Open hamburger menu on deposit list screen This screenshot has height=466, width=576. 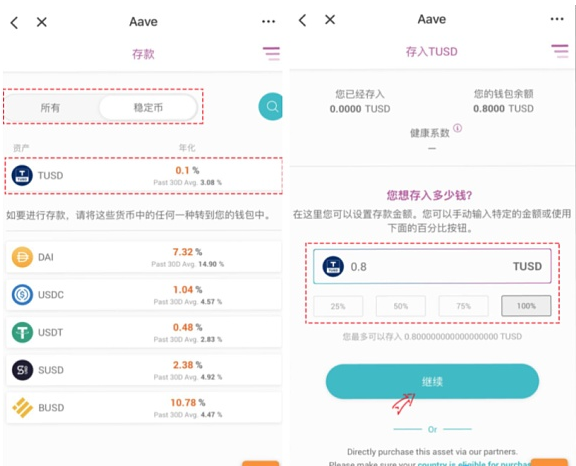(271, 53)
